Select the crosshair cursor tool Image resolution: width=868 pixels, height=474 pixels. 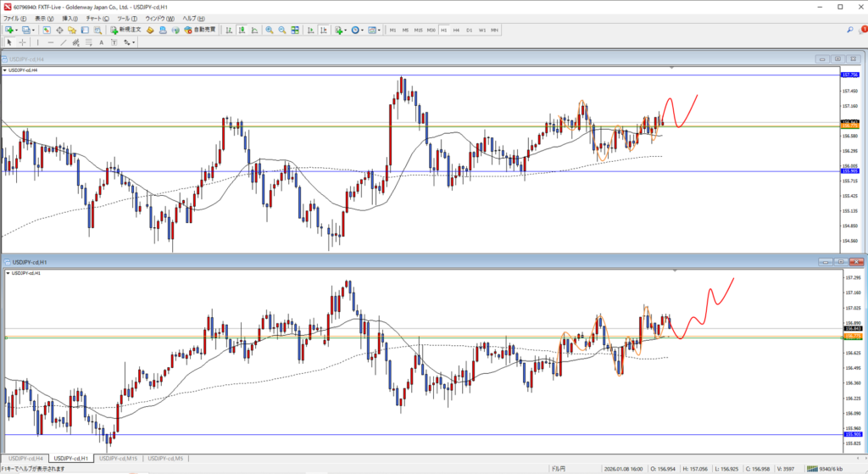tap(22, 42)
